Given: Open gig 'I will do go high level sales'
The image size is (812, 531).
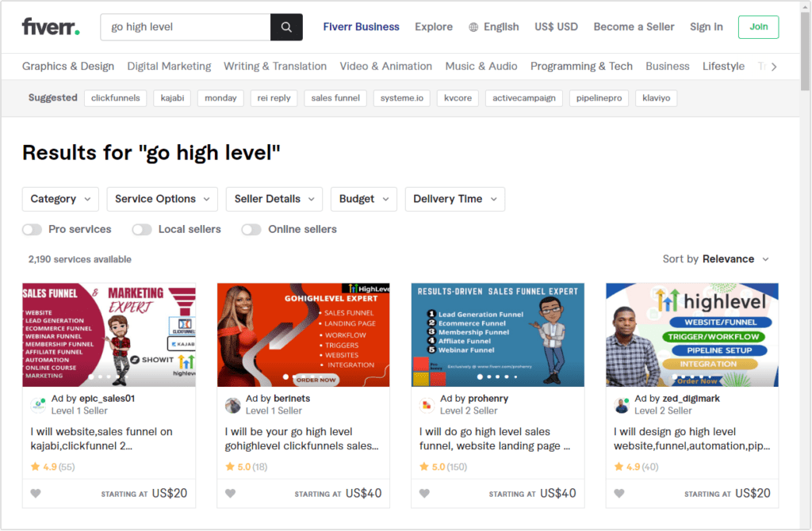Looking at the screenshot, I should (x=495, y=438).
